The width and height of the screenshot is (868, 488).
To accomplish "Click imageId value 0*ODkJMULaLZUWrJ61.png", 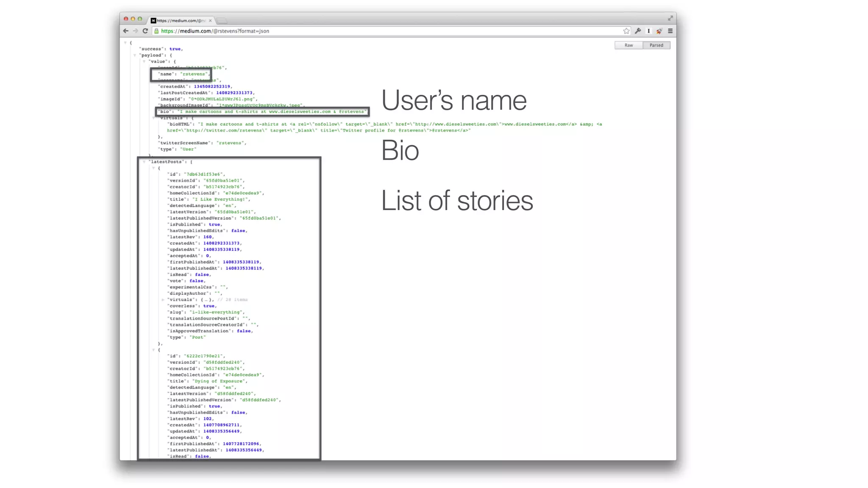I will pos(222,99).
